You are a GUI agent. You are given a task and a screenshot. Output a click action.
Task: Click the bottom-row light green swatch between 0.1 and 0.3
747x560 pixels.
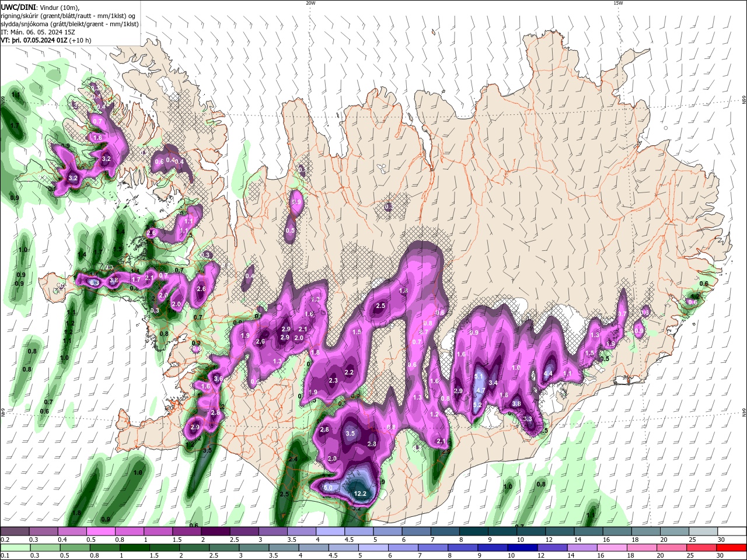[x=15, y=548]
